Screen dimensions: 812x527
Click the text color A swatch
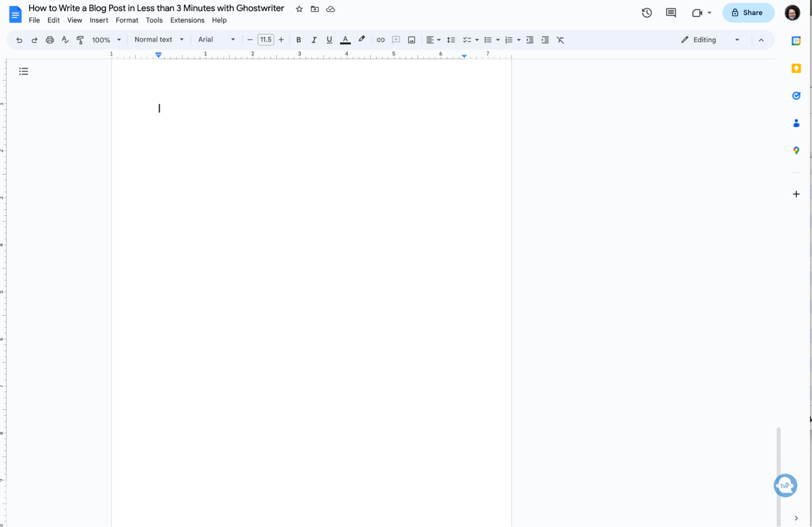345,40
